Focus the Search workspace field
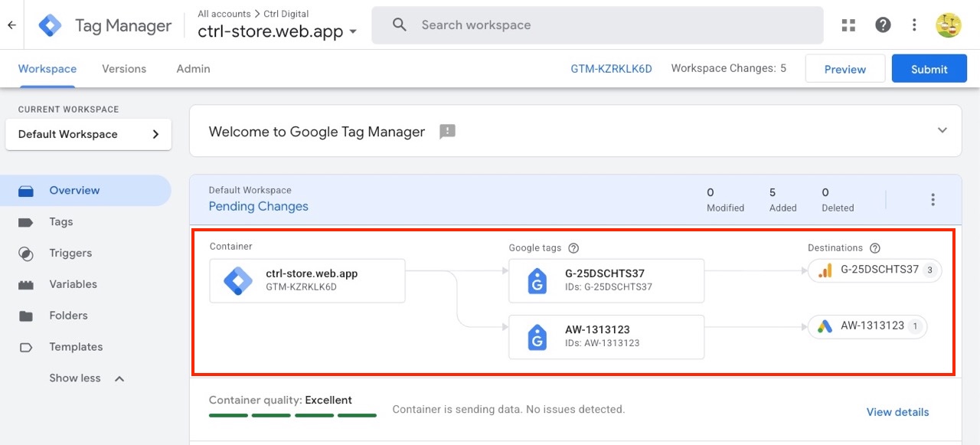The image size is (980, 445). pyautogui.click(x=597, y=25)
